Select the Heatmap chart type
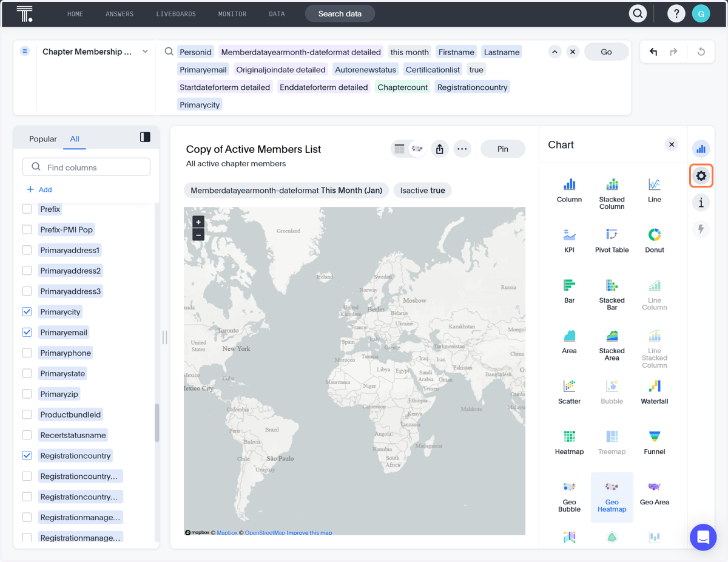The image size is (728, 562). tap(569, 442)
